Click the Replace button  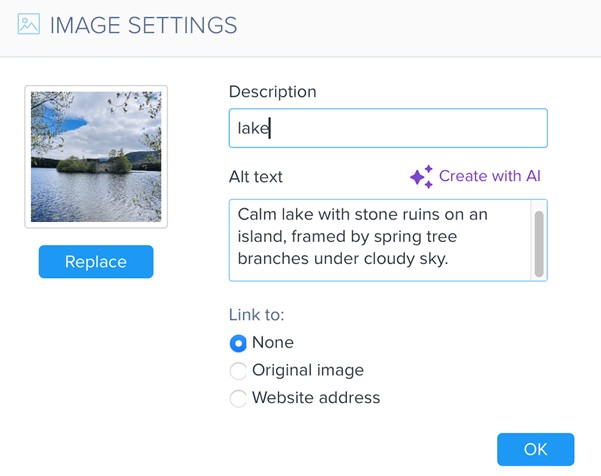tap(96, 262)
